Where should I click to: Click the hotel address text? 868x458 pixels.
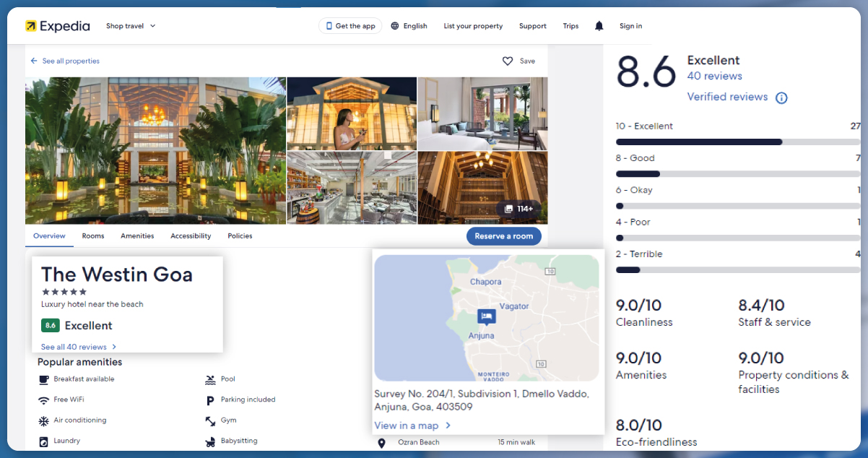coord(482,400)
